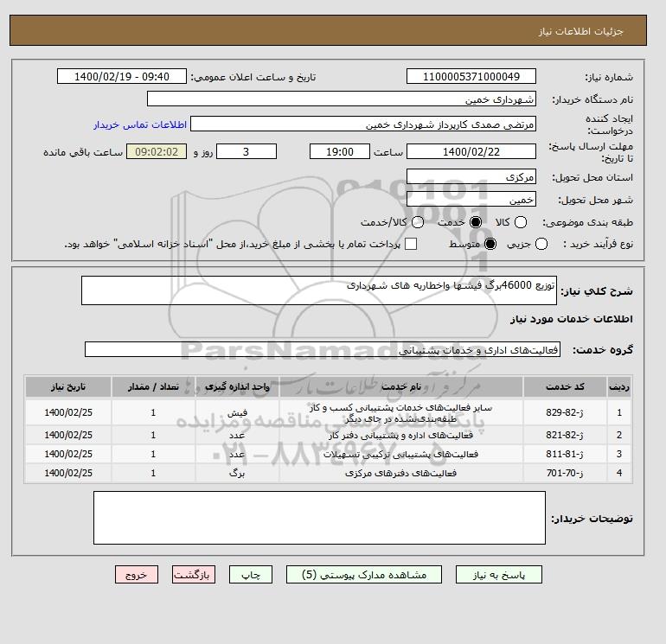Click the buyer organization field شهرداری خمین

[342, 99]
